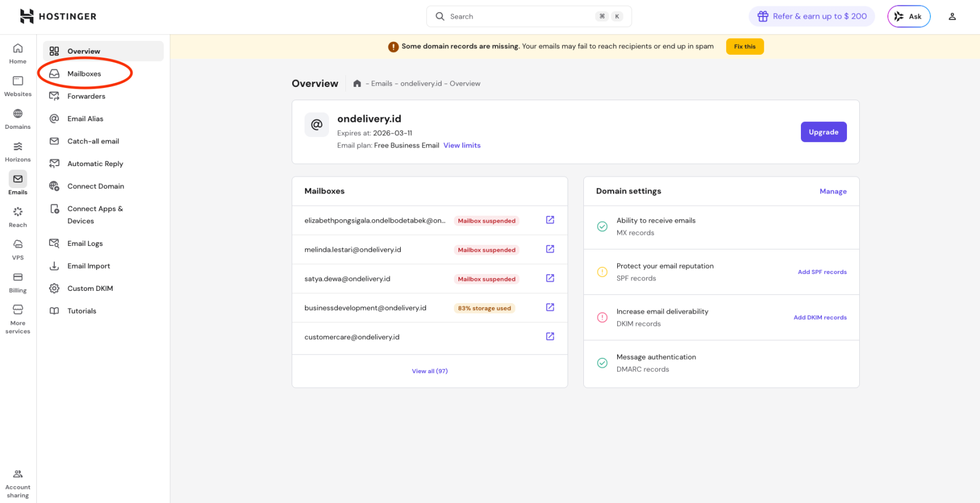Screen dimensions: 980x503
Task: Open customercare@ondelivery.id mailbox external link icon
Action: tap(549, 336)
